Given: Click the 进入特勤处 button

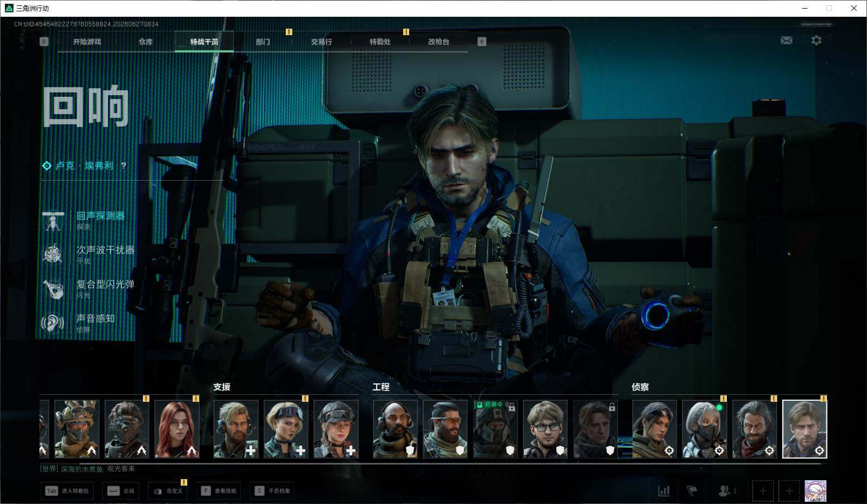Looking at the screenshot, I should tap(68, 491).
